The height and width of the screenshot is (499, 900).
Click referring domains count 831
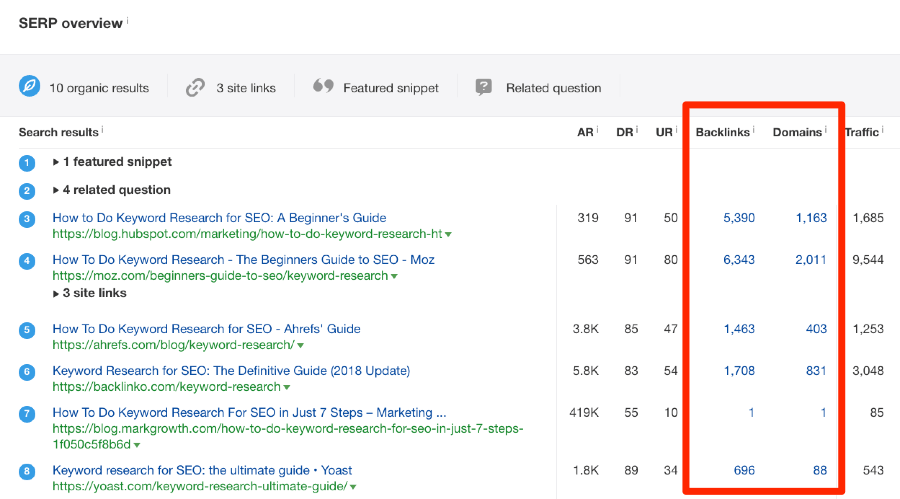pyautogui.click(x=816, y=370)
